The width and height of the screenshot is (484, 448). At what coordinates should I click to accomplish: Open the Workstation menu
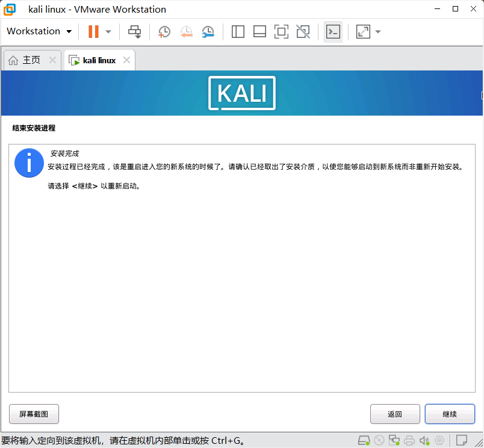(39, 31)
